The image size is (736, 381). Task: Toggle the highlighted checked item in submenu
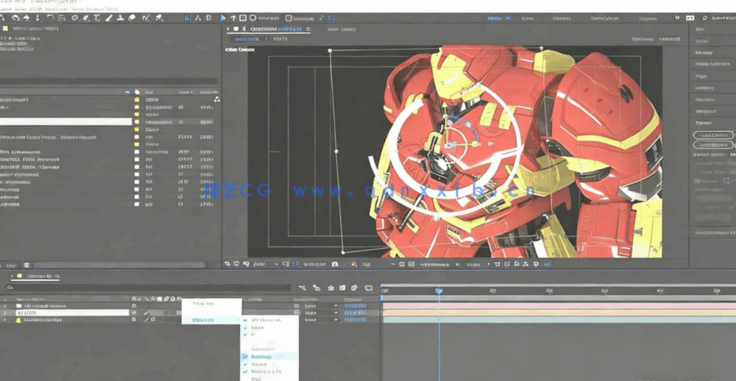tap(245, 357)
